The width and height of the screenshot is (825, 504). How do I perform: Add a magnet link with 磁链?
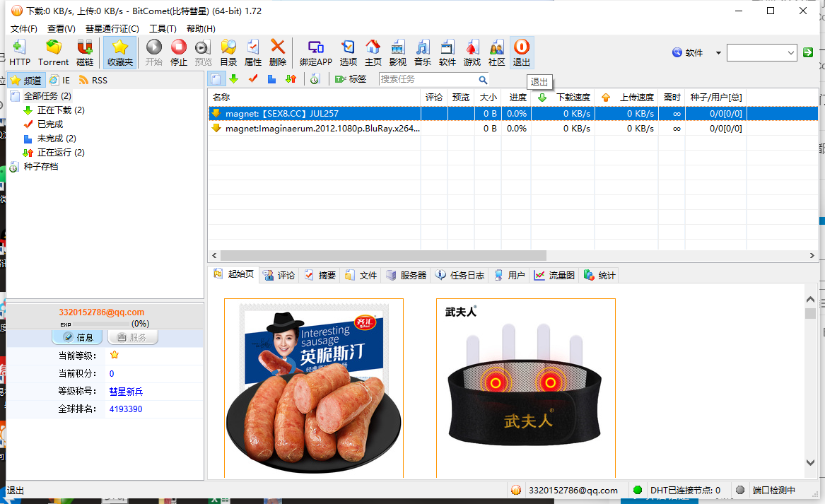pos(85,52)
